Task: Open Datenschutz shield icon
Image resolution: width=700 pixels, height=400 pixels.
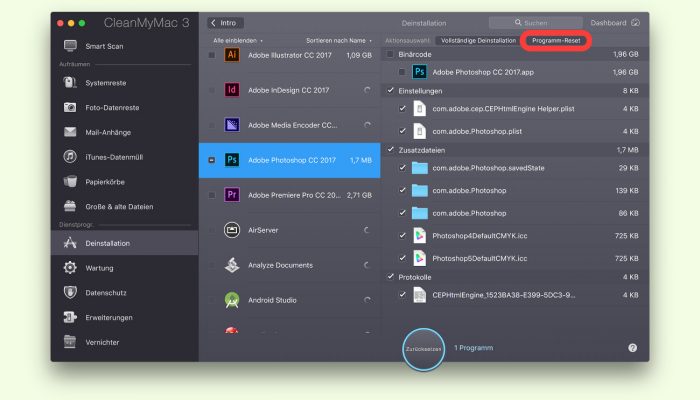Action: [x=70, y=292]
